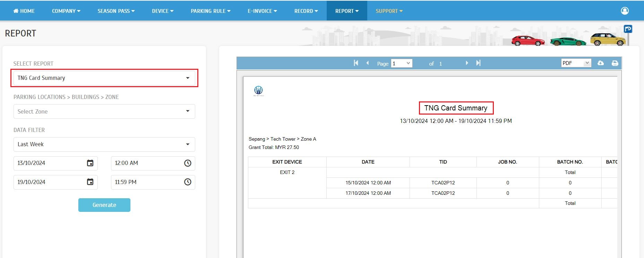Screen dimensions: 644x258
Task: Go to previous report page
Action: click(x=368, y=63)
